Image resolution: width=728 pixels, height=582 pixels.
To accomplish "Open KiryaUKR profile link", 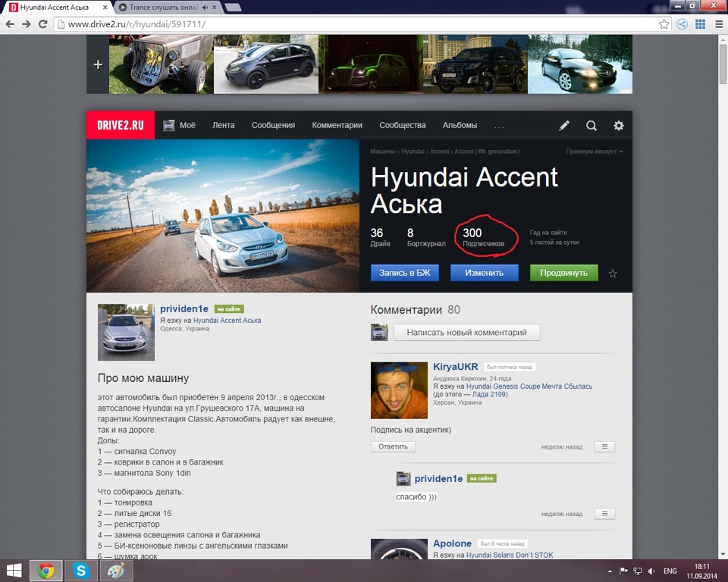I will [x=456, y=367].
